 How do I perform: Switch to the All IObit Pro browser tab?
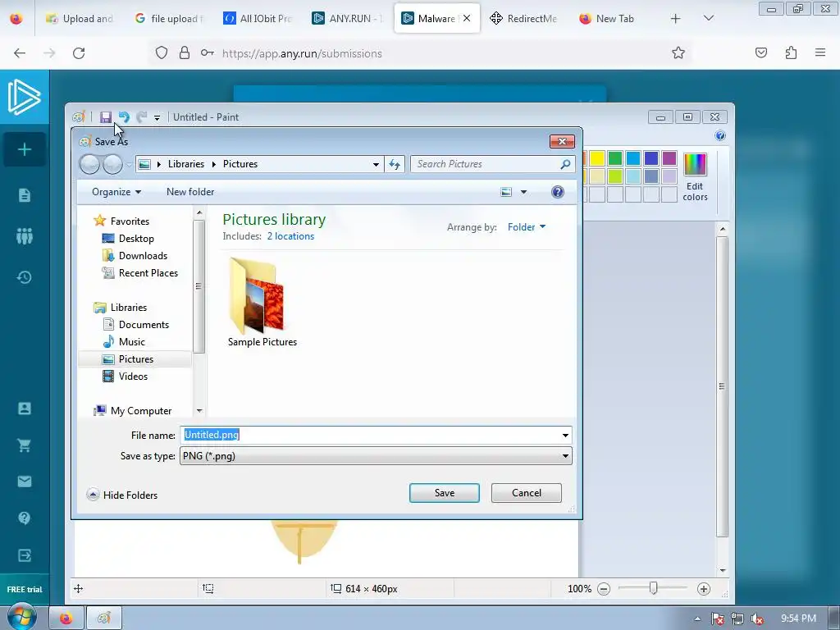(x=258, y=19)
